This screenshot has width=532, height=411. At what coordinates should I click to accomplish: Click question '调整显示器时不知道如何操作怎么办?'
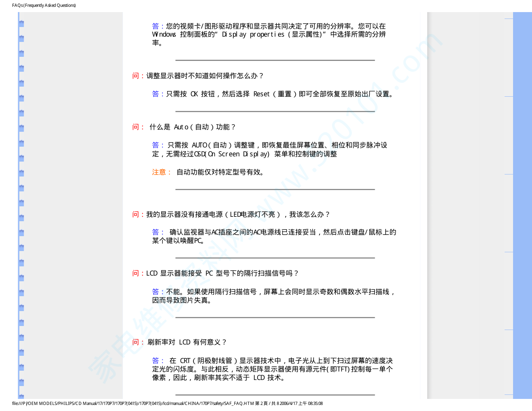click(x=205, y=76)
